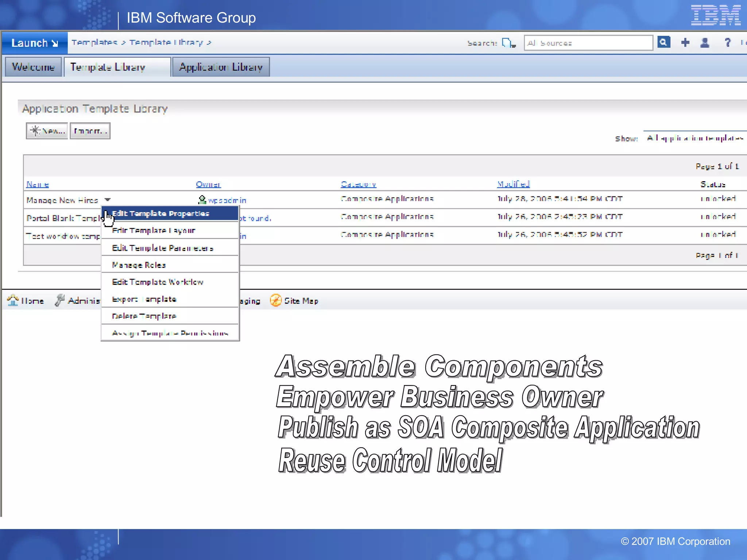
Task: Sort table by Name column
Action: click(x=38, y=184)
